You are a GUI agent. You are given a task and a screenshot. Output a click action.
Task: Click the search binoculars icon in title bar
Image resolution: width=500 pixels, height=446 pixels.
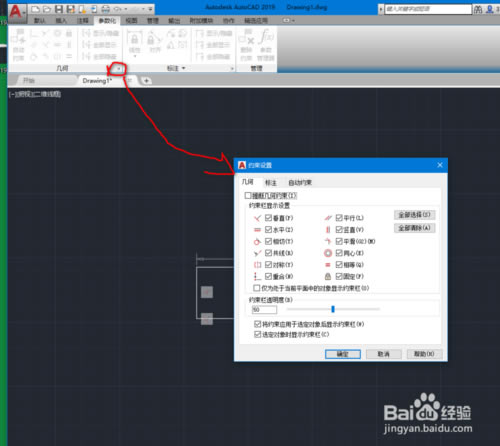point(478,9)
